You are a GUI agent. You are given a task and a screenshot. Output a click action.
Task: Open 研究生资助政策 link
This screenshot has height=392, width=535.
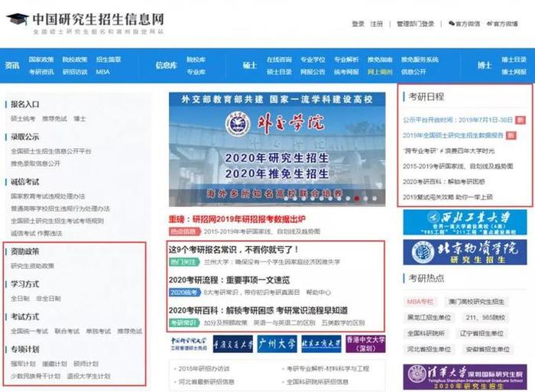click(32, 266)
